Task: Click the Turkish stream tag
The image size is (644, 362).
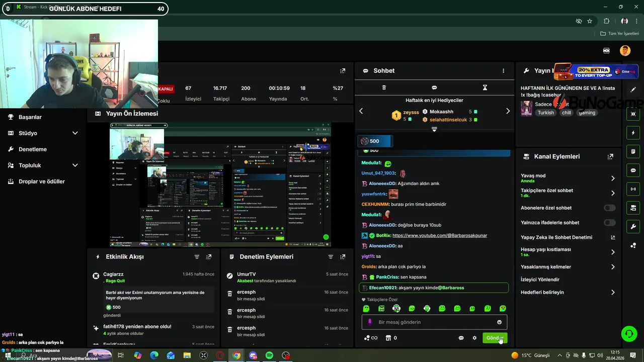Action: click(x=545, y=113)
